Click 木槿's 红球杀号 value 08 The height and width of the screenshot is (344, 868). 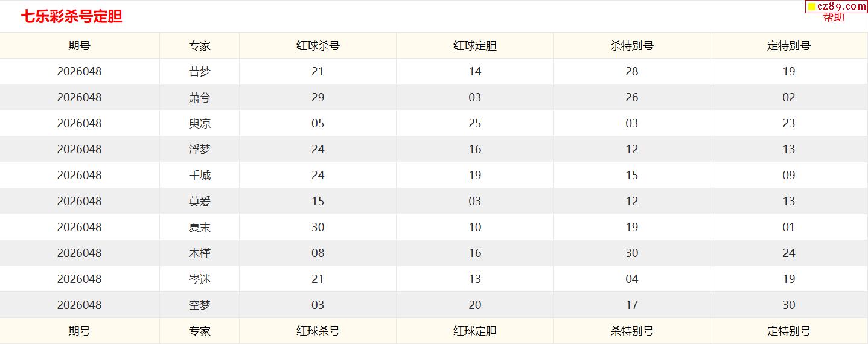tap(318, 253)
